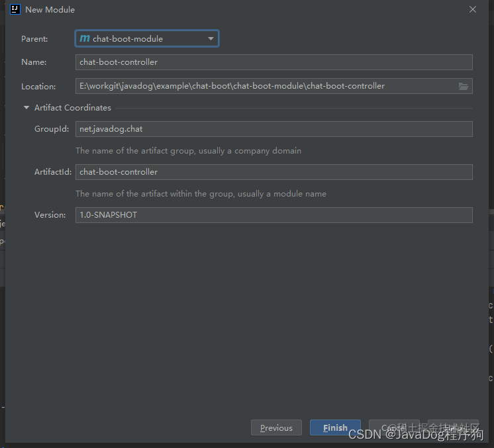Click the IntelliJ IDEA logo in the title bar
The height and width of the screenshot is (448, 494).
coord(15,9)
